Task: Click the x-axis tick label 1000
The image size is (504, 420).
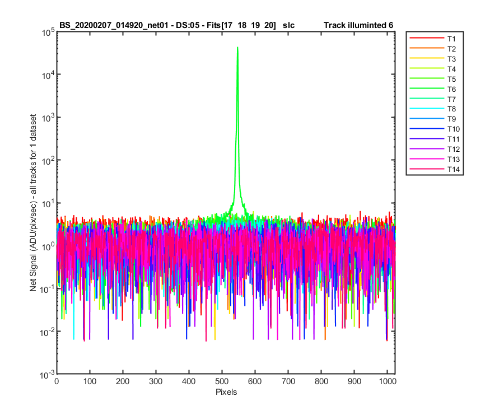Action: click(388, 381)
